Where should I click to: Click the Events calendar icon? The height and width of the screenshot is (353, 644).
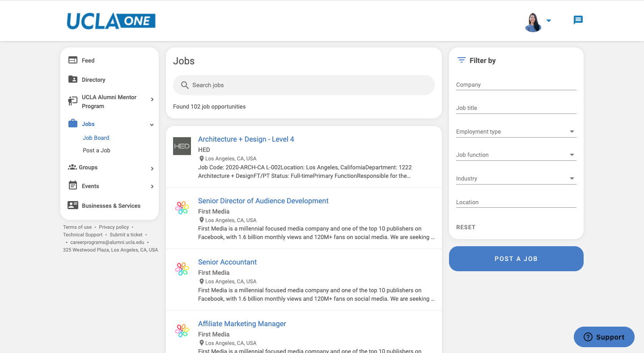coord(72,185)
